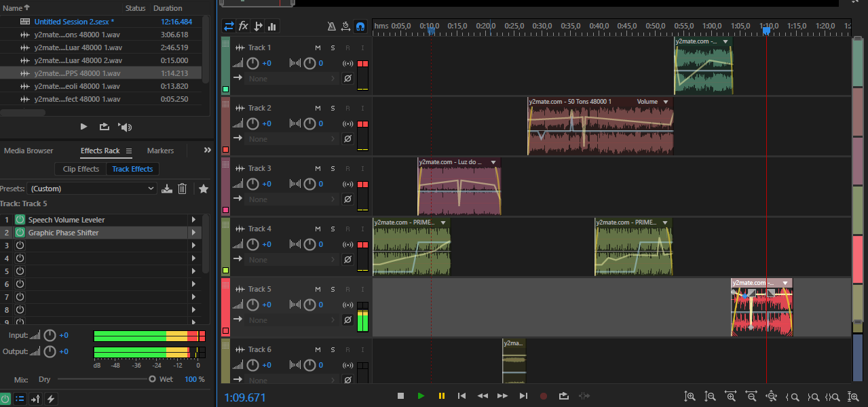Click the Mix Dry/Wet slider handle

(152, 379)
